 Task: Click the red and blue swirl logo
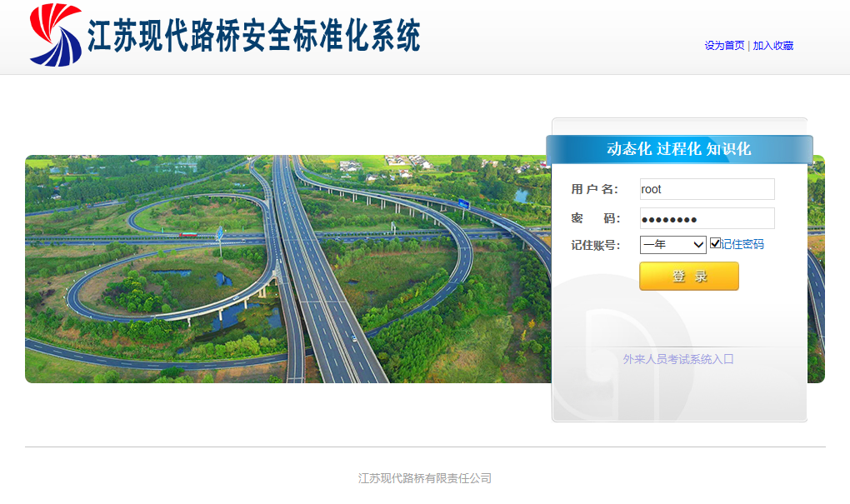point(56,35)
